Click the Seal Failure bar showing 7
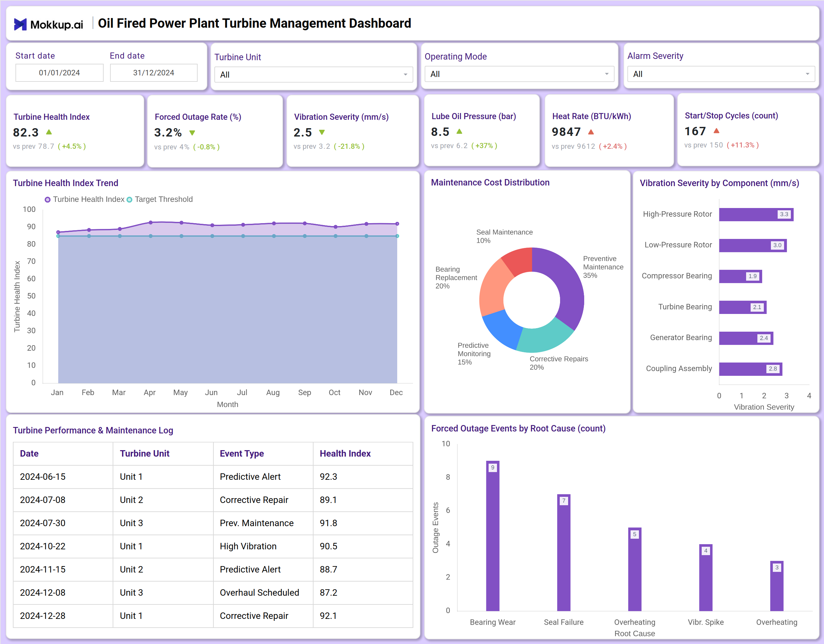Screen dimensions: 824x644 pyautogui.click(x=564, y=553)
